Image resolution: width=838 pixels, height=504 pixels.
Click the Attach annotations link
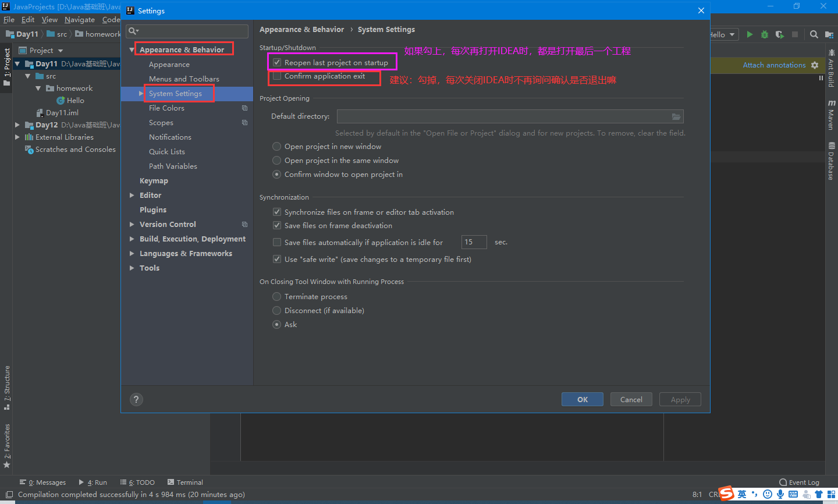point(774,65)
